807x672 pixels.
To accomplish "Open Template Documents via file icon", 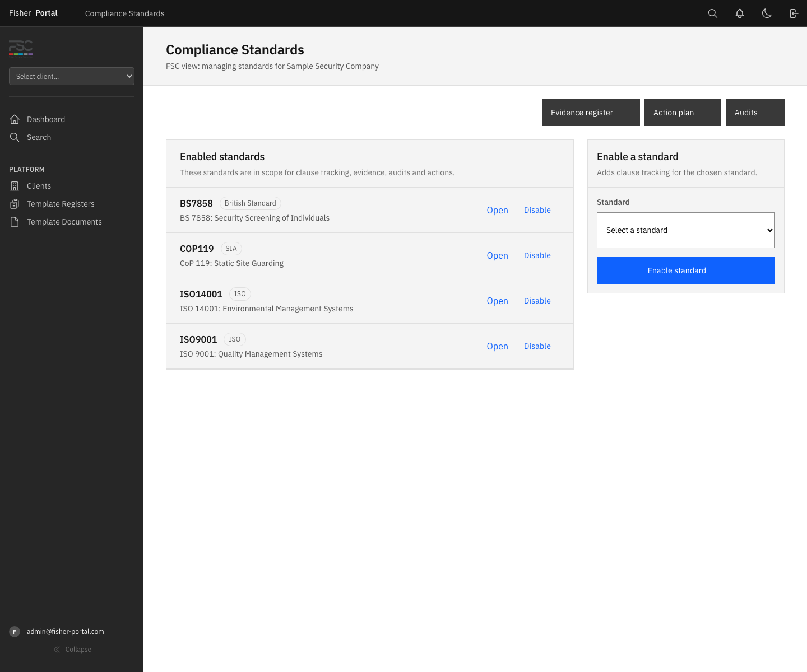I will click(x=15, y=222).
